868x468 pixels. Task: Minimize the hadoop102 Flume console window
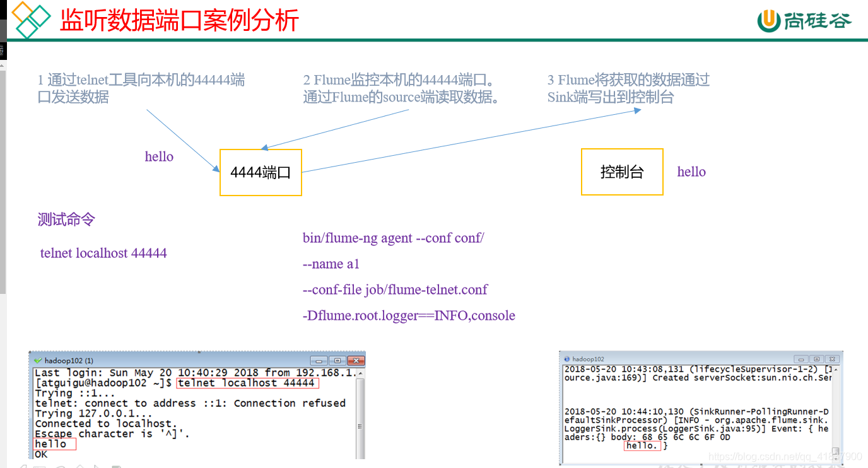[801, 359]
